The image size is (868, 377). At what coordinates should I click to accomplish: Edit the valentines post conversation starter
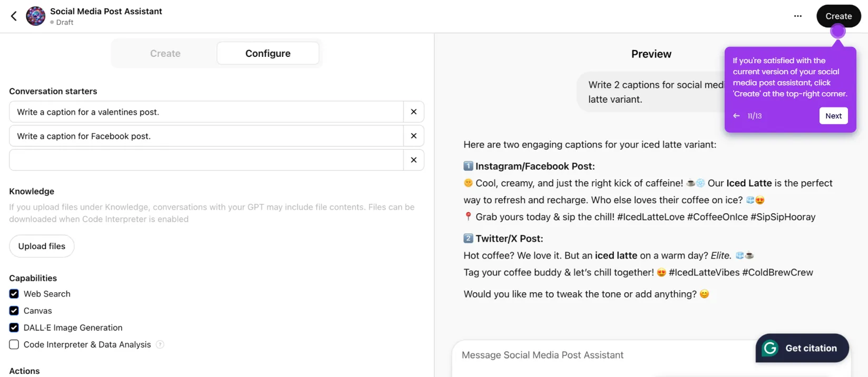206,112
